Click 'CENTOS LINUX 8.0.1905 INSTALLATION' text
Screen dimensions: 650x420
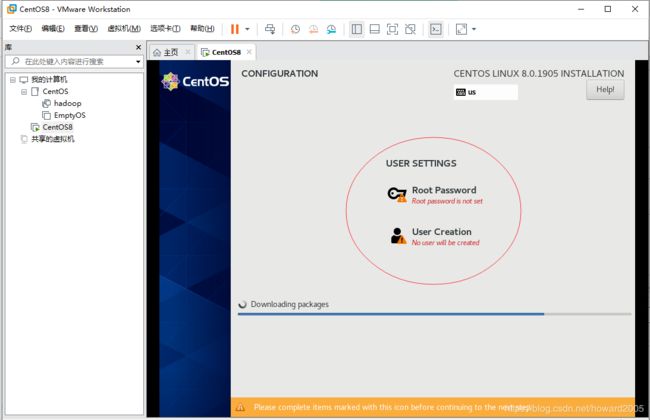539,74
